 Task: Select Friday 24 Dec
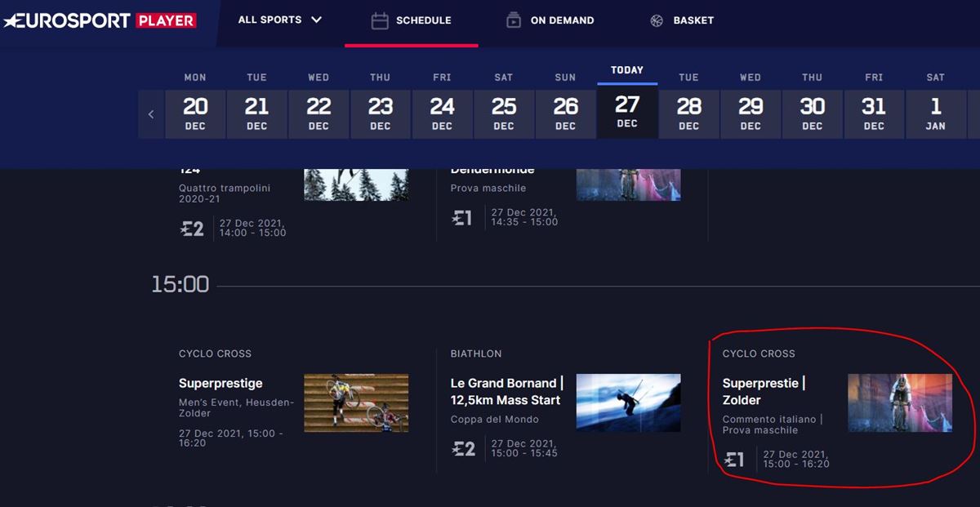click(x=442, y=114)
